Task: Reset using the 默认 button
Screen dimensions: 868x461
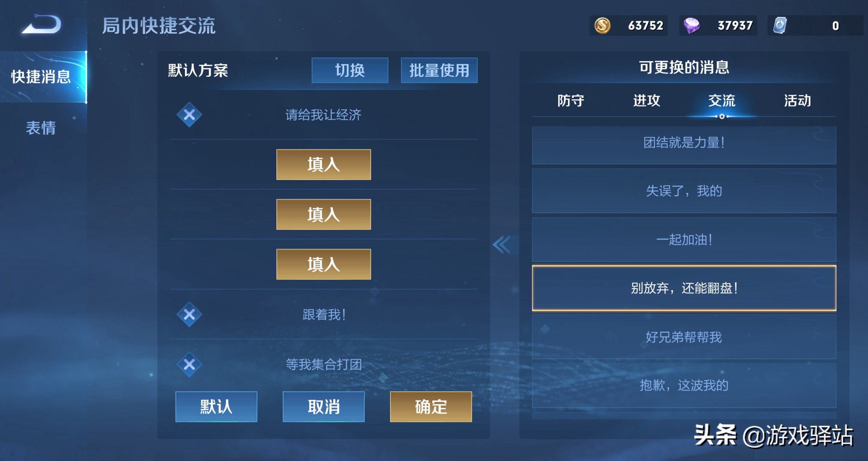Action: [x=216, y=406]
